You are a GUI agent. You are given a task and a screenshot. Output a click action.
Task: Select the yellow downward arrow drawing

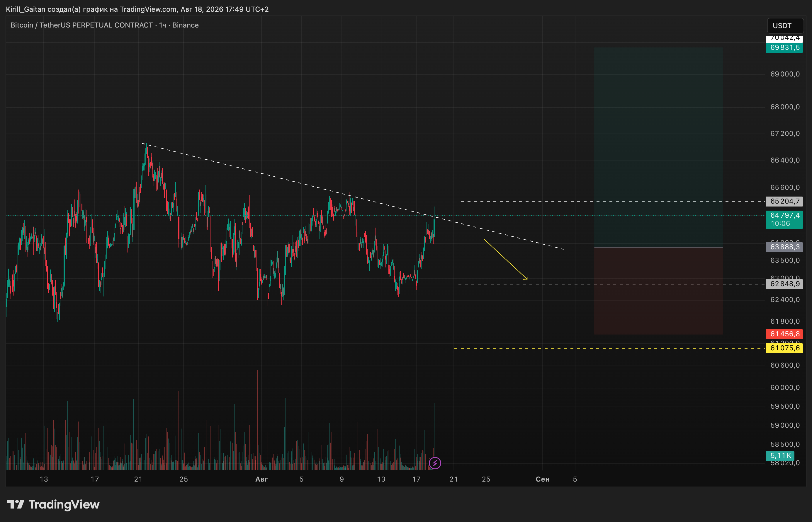pos(505,259)
